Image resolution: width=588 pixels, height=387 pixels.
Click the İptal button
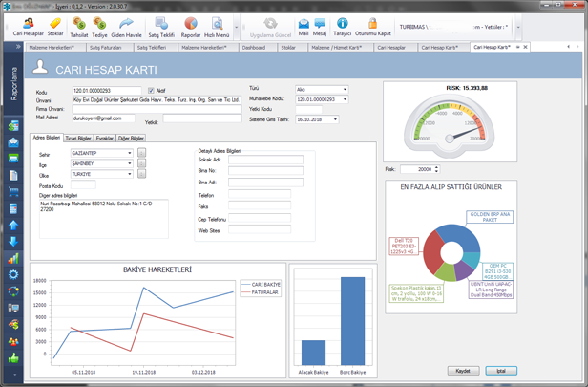501,371
